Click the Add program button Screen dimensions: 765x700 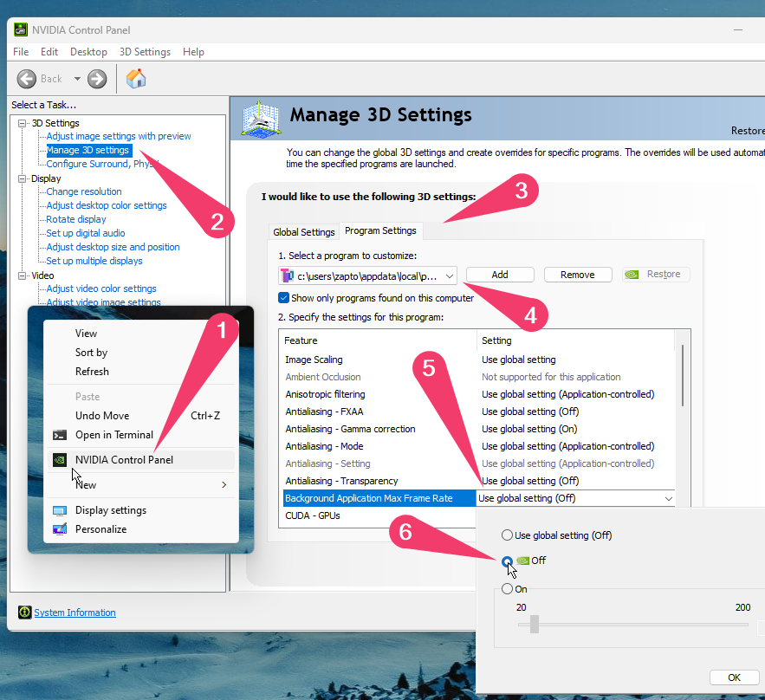500,275
